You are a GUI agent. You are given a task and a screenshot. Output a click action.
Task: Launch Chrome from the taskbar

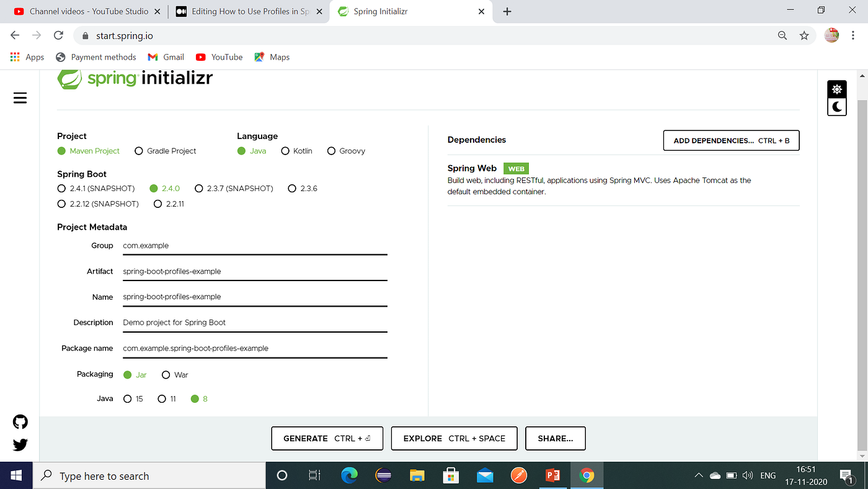[x=586, y=475]
